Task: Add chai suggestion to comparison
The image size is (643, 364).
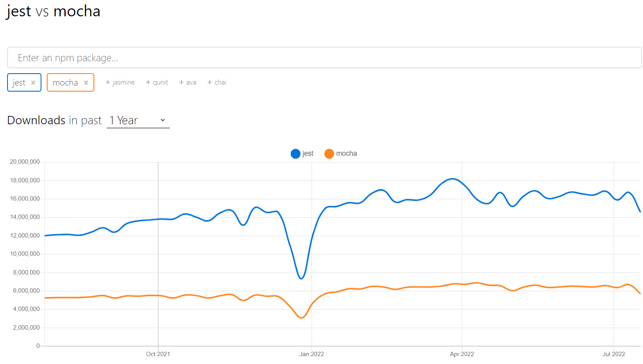Action: pos(217,82)
